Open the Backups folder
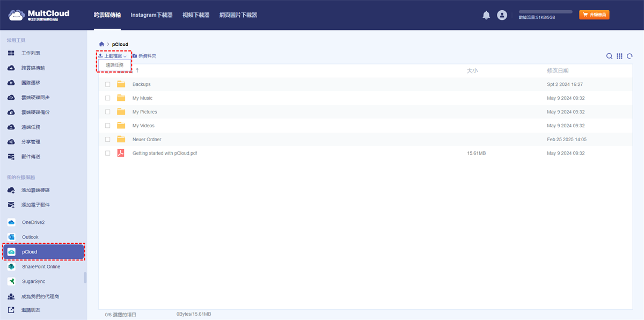This screenshot has width=644, height=320. 142,84
